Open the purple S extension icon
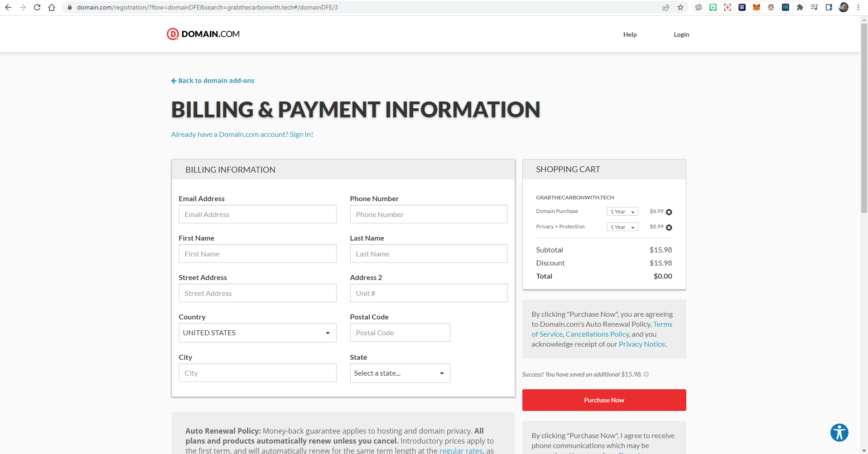 tap(742, 7)
